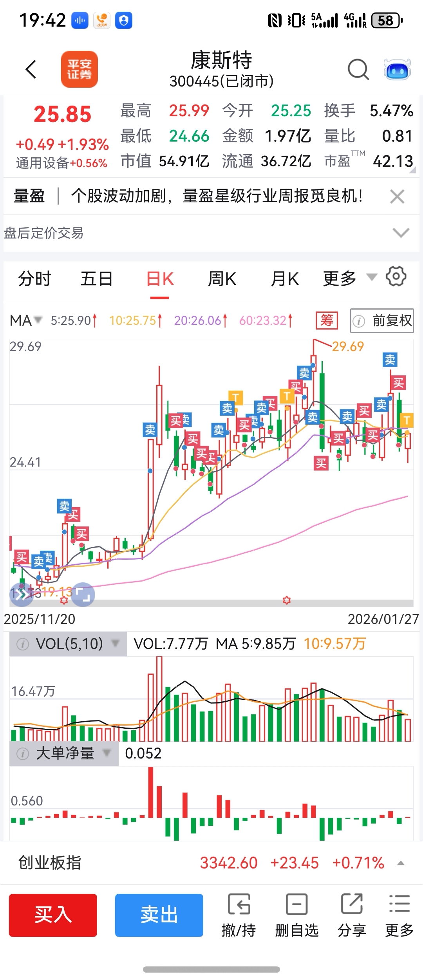Open the search magnifier icon

click(358, 70)
